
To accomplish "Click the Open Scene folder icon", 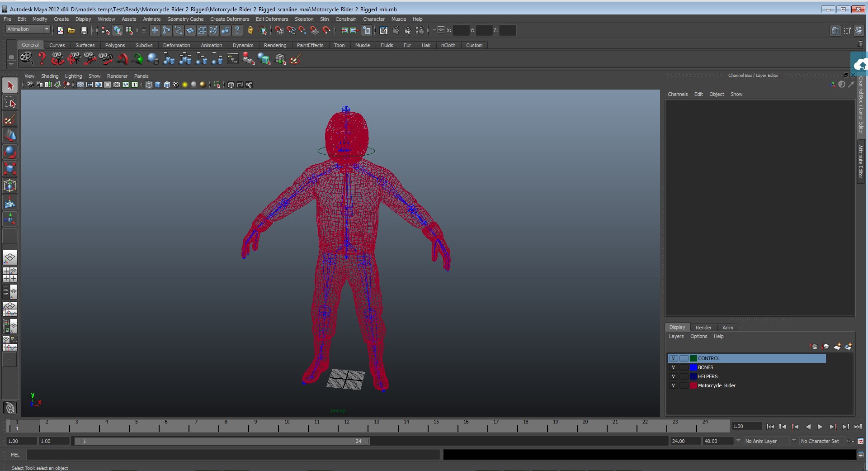I will pyautogui.click(x=71, y=30).
